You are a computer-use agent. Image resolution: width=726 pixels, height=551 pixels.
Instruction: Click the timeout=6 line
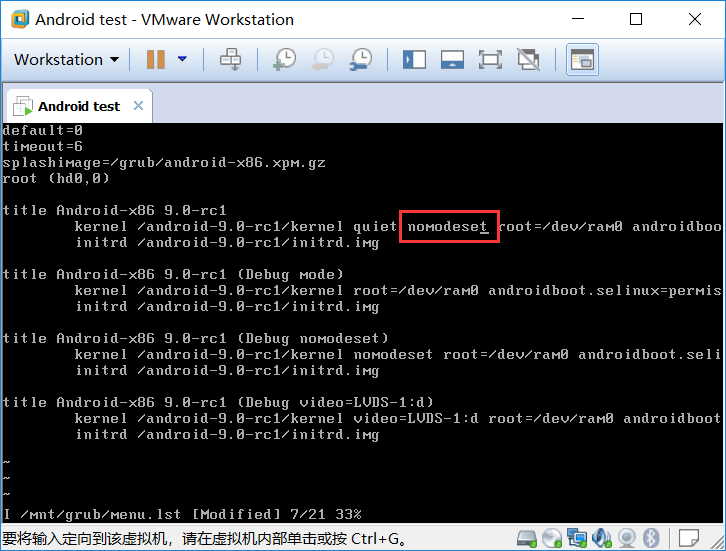43,146
